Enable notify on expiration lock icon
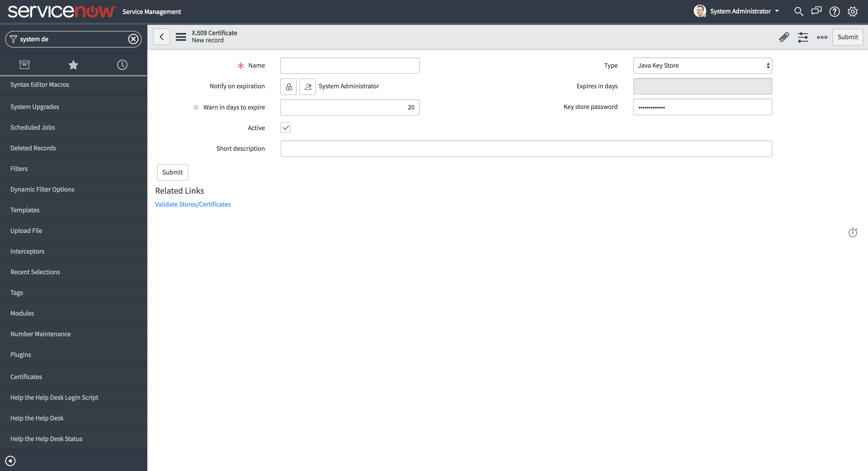Screen dimensions: 868x471 click(288, 86)
